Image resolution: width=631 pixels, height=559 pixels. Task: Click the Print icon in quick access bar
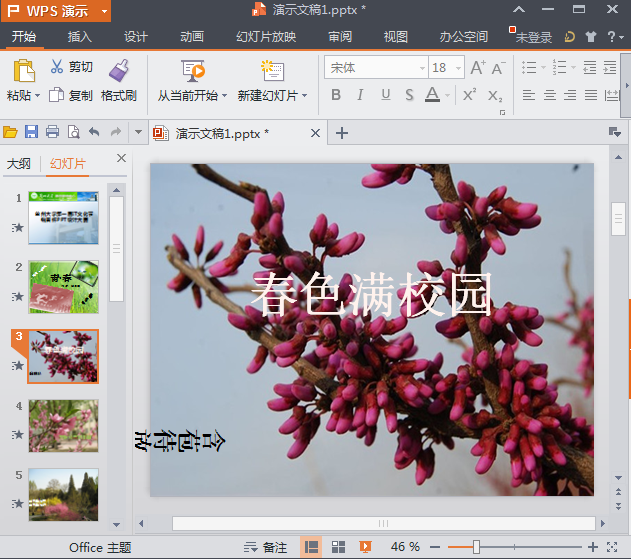[x=52, y=132]
